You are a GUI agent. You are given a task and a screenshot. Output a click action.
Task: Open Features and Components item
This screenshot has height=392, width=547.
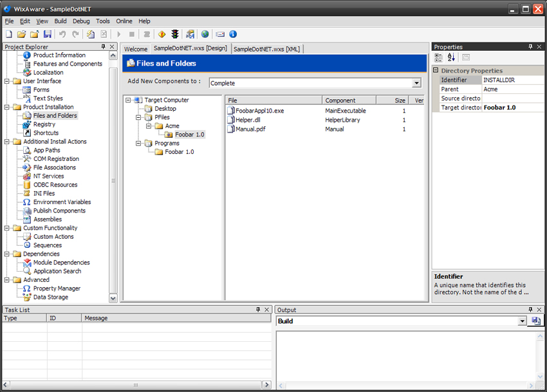pos(68,64)
